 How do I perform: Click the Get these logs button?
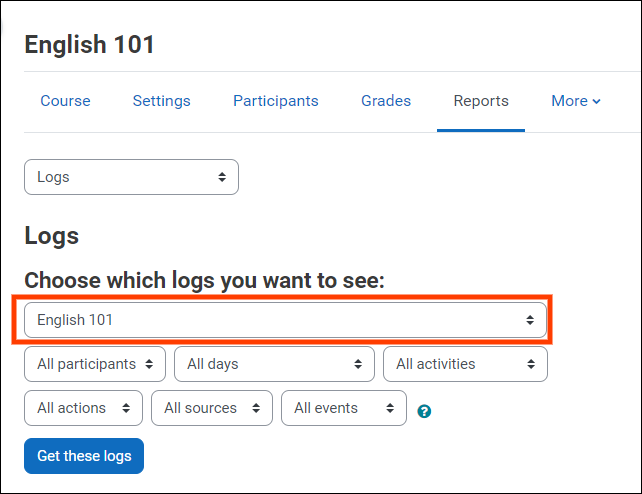tap(84, 456)
